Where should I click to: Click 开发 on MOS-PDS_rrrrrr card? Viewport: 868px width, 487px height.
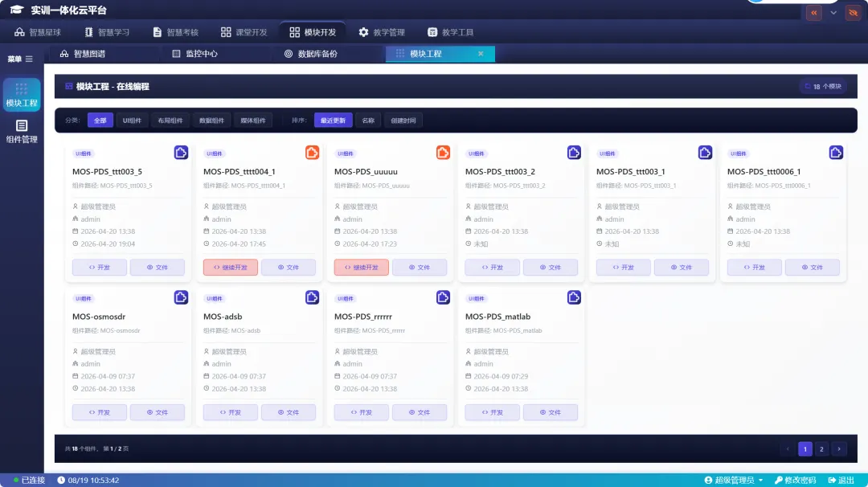[362, 412]
